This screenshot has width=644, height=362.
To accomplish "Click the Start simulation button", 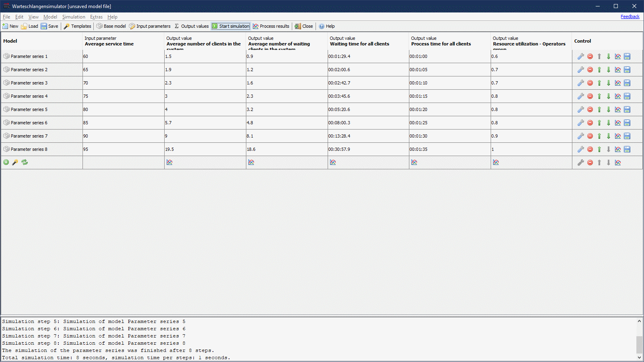I will 231,26.
